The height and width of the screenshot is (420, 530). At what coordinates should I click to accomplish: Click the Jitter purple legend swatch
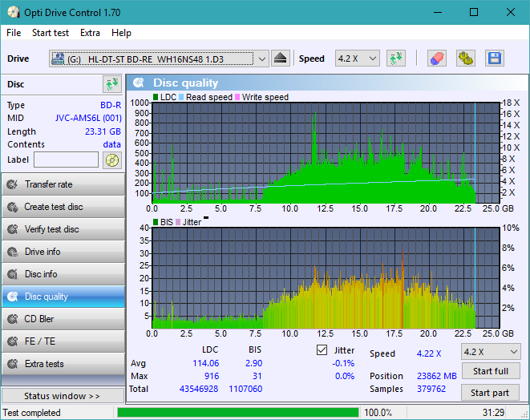pyautogui.click(x=178, y=222)
